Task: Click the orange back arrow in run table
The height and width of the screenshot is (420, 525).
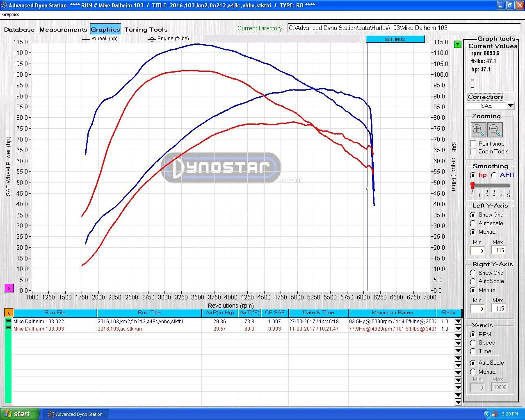Action: 9,313
